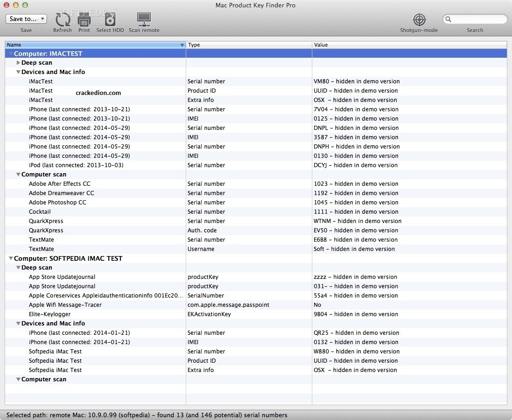The width and height of the screenshot is (512, 420).
Task: Select the QuarkXpress Serial number row
Action: 256,221
